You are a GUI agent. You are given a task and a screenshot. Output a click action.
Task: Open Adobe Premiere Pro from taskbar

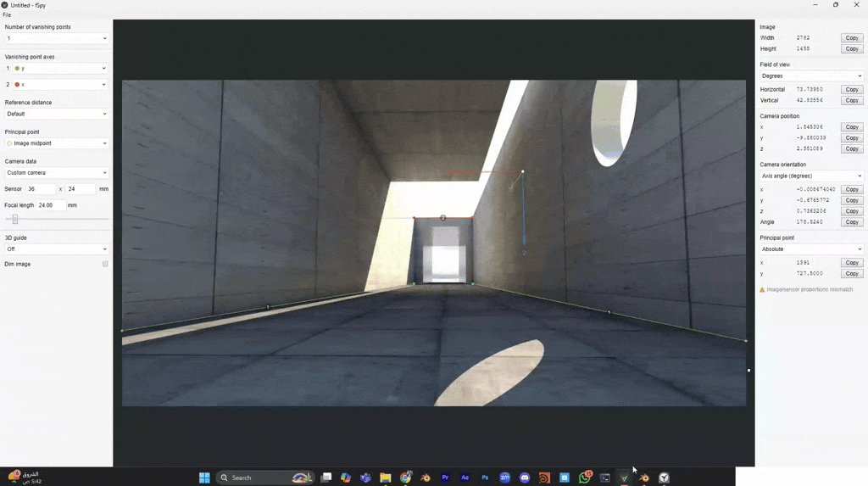[445, 478]
